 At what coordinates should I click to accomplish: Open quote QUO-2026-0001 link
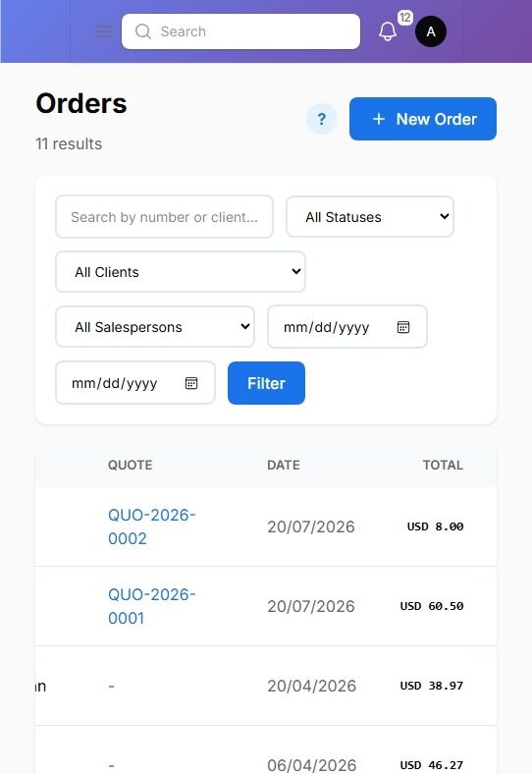(x=152, y=606)
